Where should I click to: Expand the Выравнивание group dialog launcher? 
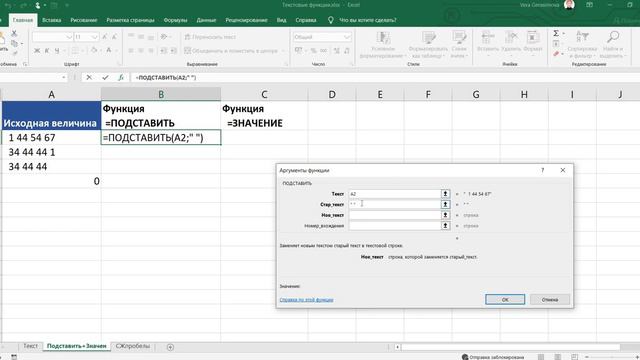[285, 64]
